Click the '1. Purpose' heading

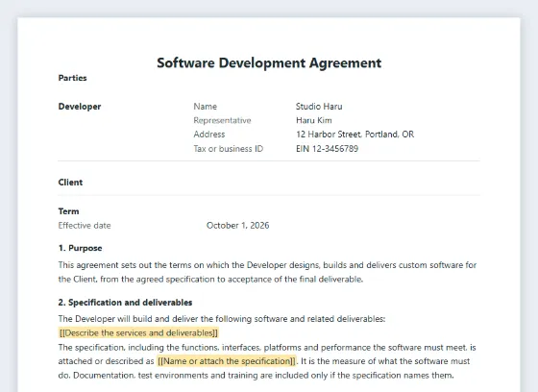(81, 248)
